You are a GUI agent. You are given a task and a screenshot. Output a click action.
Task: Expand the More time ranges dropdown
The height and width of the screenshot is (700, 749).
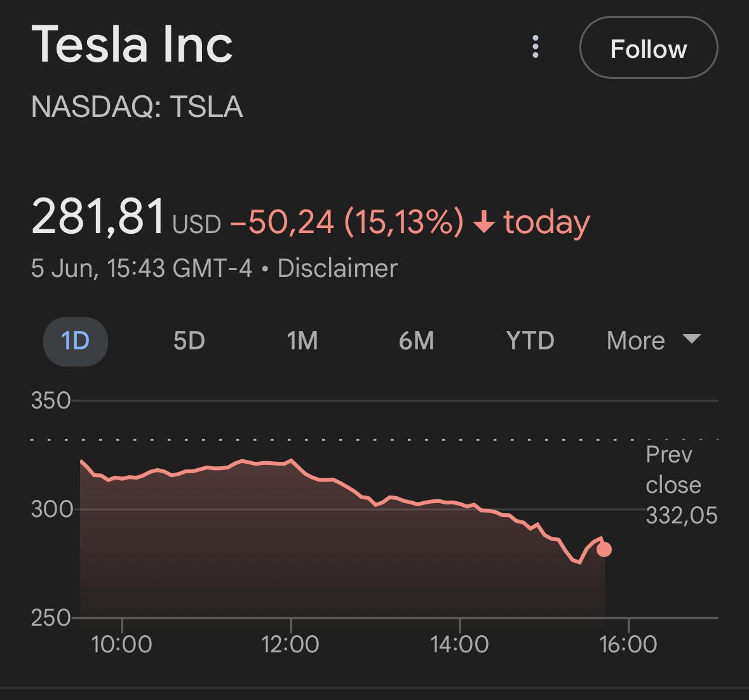click(x=637, y=341)
